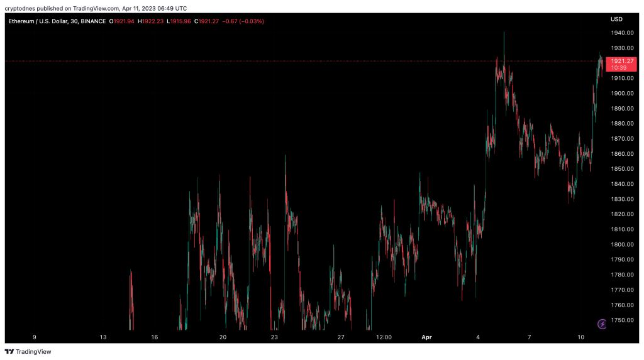Select the high value H1922.23
This screenshot has height=360, width=644.
coord(152,21)
